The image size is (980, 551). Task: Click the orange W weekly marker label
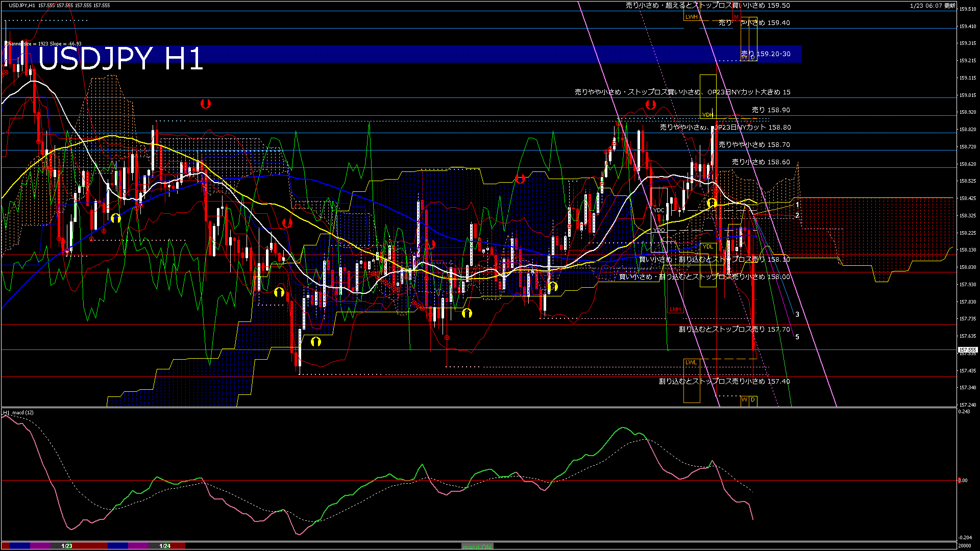(x=744, y=57)
